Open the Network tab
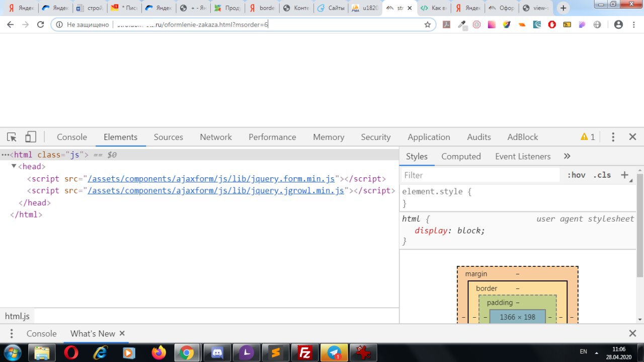Screen dimensions: 644x362 click(216, 137)
